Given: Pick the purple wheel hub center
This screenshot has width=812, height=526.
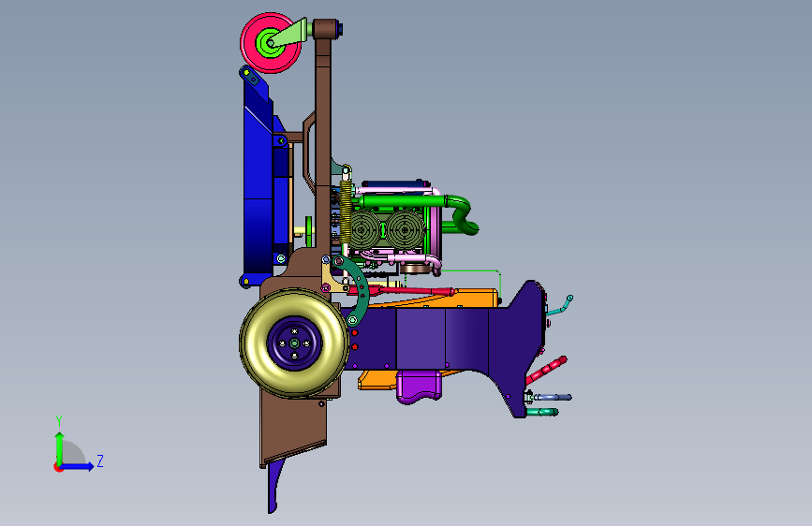Looking at the screenshot, I should (x=294, y=343).
